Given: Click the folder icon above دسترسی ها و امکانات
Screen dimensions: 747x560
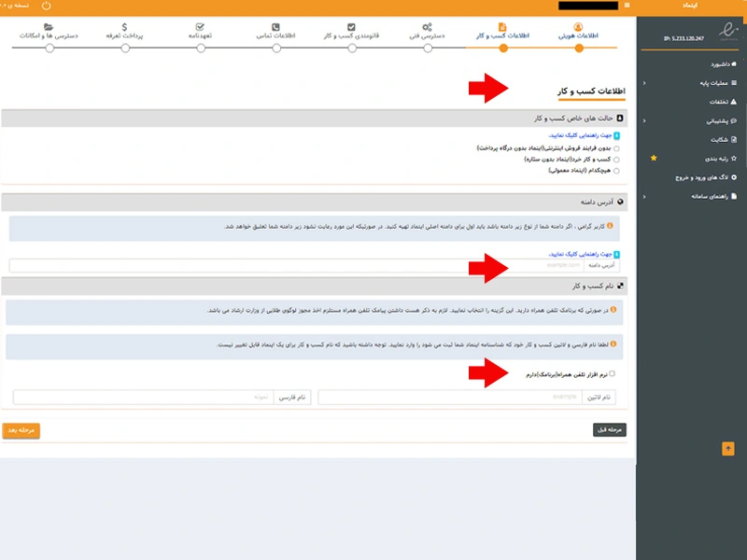Looking at the screenshot, I should click(x=49, y=27).
